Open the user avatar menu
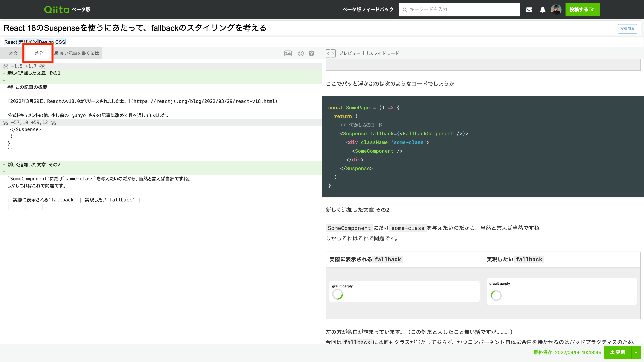This screenshot has height=362, width=644. click(x=556, y=10)
